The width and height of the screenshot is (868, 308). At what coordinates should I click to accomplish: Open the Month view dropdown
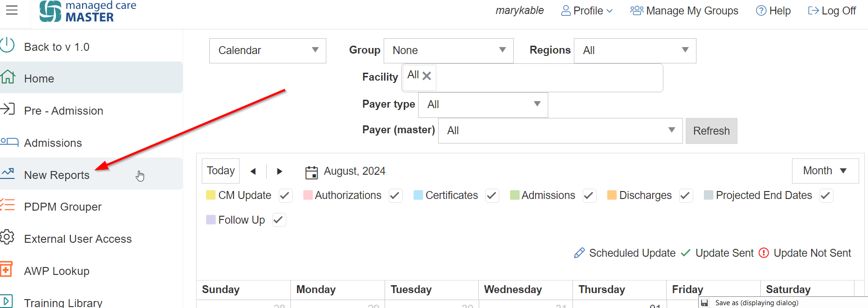click(x=825, y=171)
